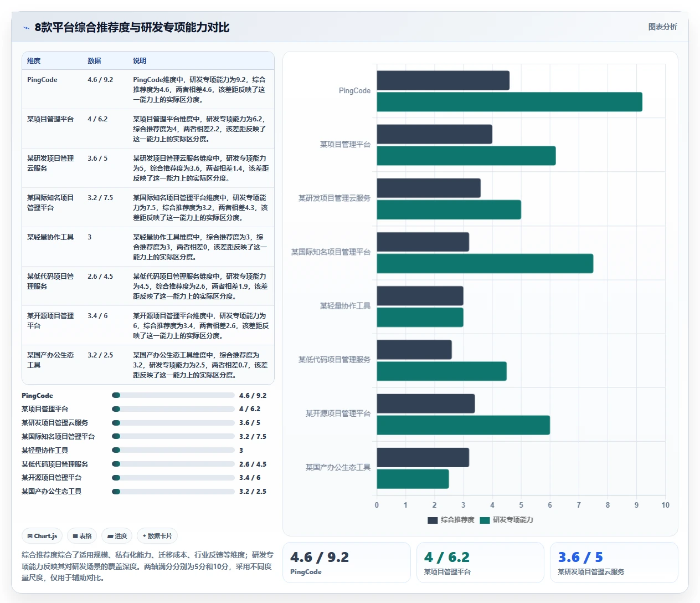The height and width of the screenshot is (603, 700).
Task: Click the 某研发项目管理云服务 progress bar
Action: point(173,423)
